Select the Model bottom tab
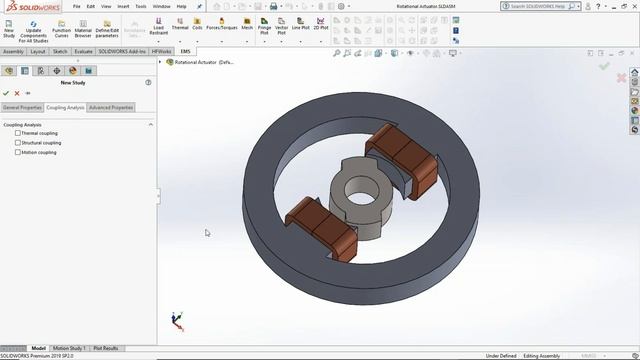The image size is (640, 360). pyautogui.click(x=38, y=348)
